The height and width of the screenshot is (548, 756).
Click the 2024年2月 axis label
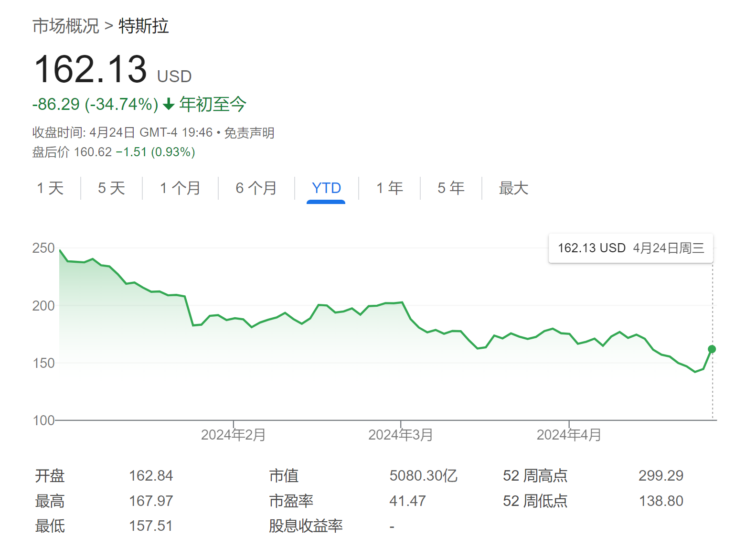point(233,435)
